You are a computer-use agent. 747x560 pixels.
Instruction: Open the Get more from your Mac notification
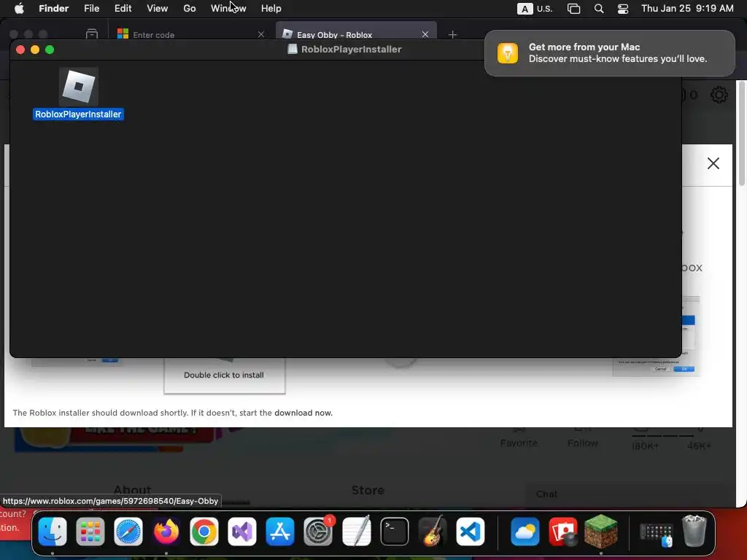click(609, 52)
